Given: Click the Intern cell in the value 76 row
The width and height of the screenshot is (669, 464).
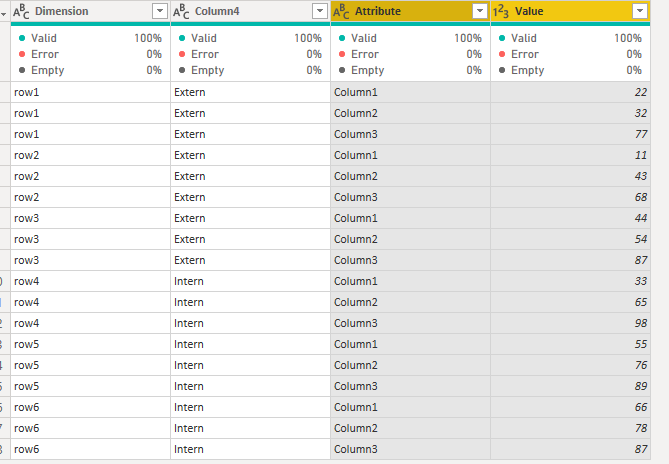Looking at the screenshot, I should click(x=250, y=365).
